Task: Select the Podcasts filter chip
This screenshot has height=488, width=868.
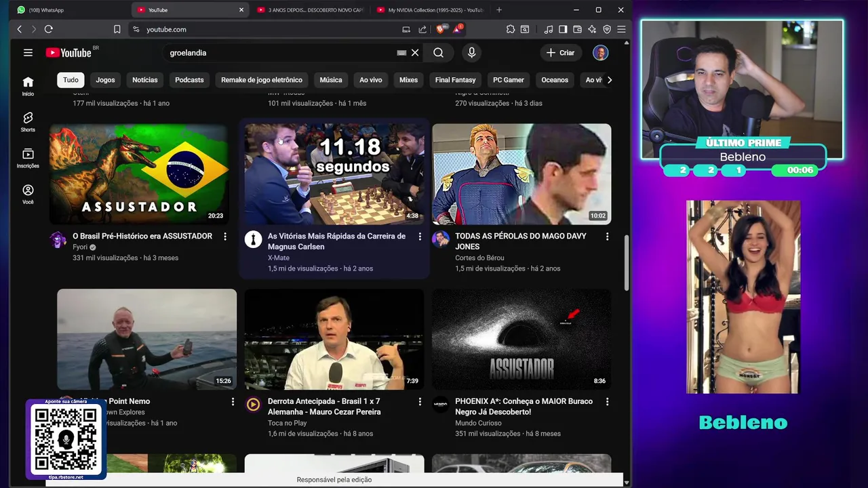Action: click(189, 80)
